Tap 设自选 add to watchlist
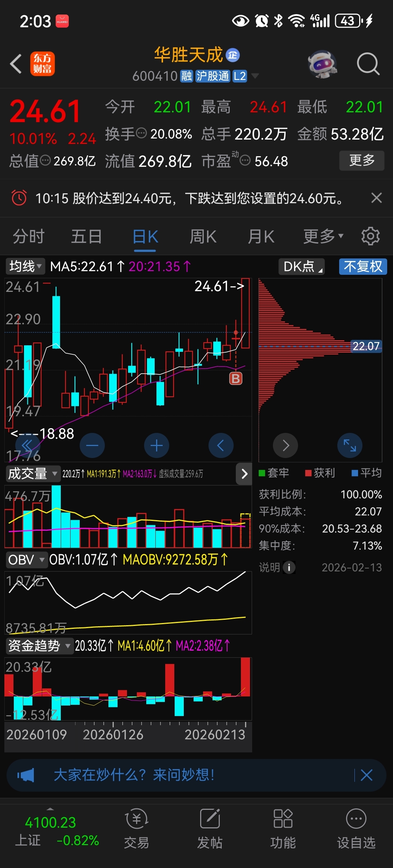Viewport: 393px width, 868px height. point(356,828)
